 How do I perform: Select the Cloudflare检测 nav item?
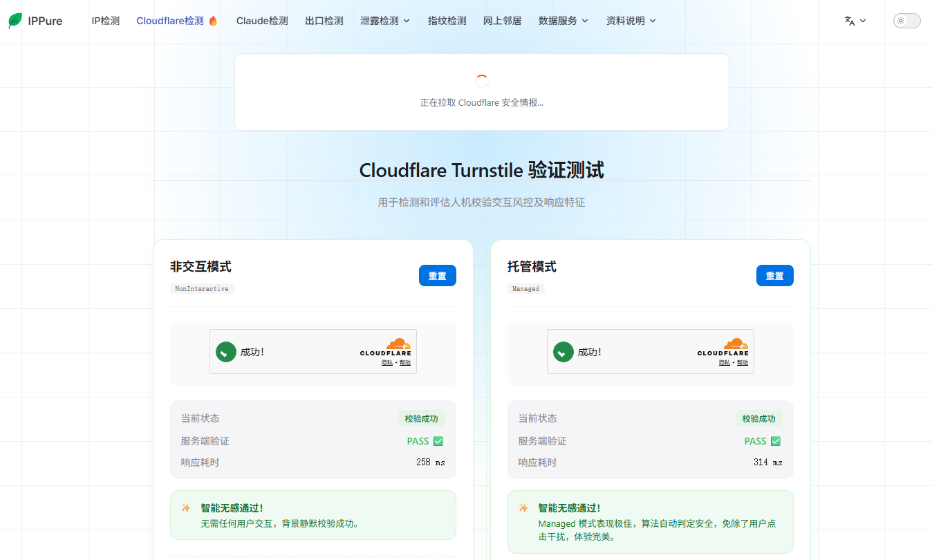tap(177, 21)
